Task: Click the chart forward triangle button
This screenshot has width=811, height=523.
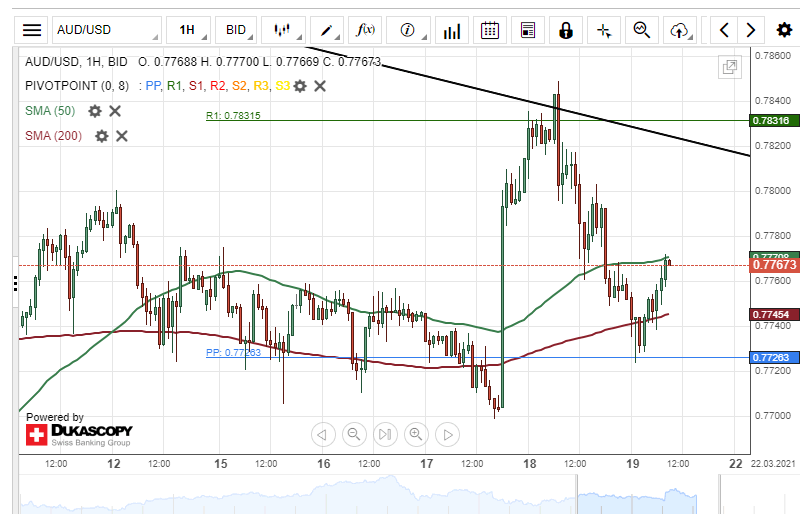Action: tap(448, 434)
